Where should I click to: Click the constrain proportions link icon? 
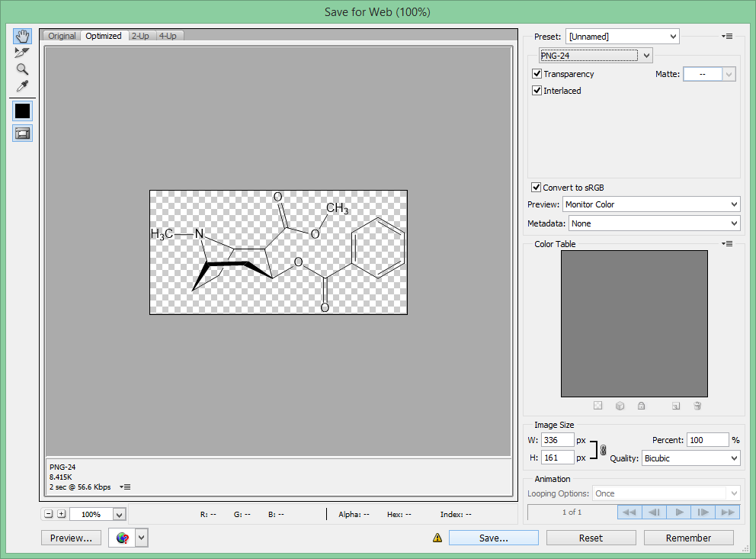point(603,450)
